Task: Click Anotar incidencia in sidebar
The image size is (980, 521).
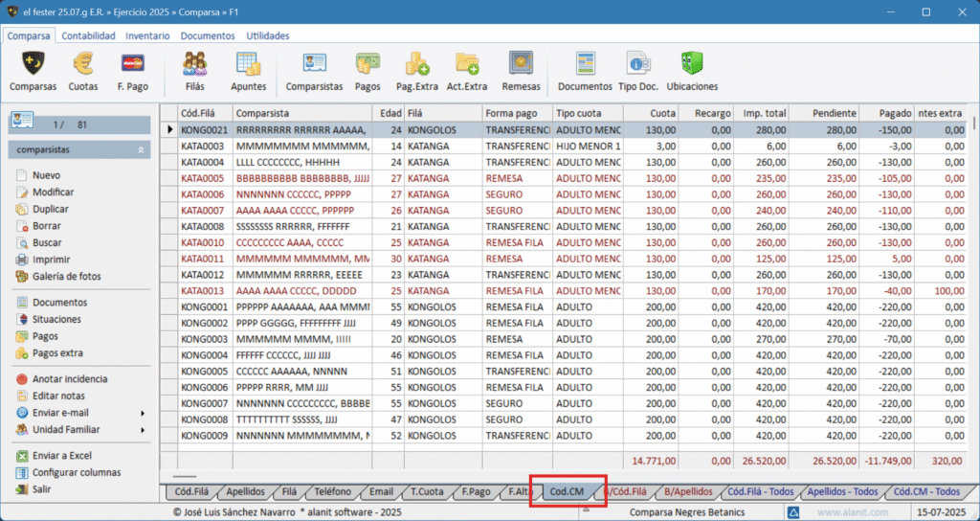Action: (70, 379)
